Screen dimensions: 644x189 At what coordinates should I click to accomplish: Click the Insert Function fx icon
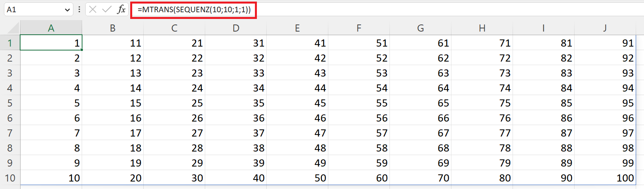[x=121, y=9]
